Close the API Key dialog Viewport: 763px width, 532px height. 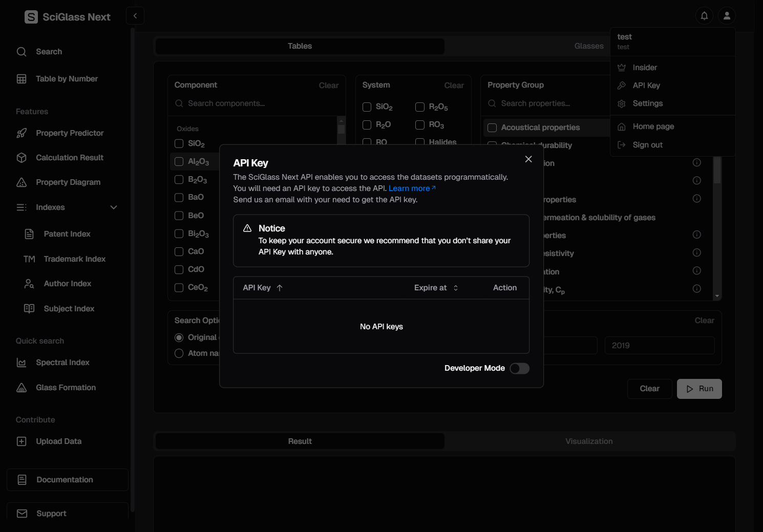[528, 159]
